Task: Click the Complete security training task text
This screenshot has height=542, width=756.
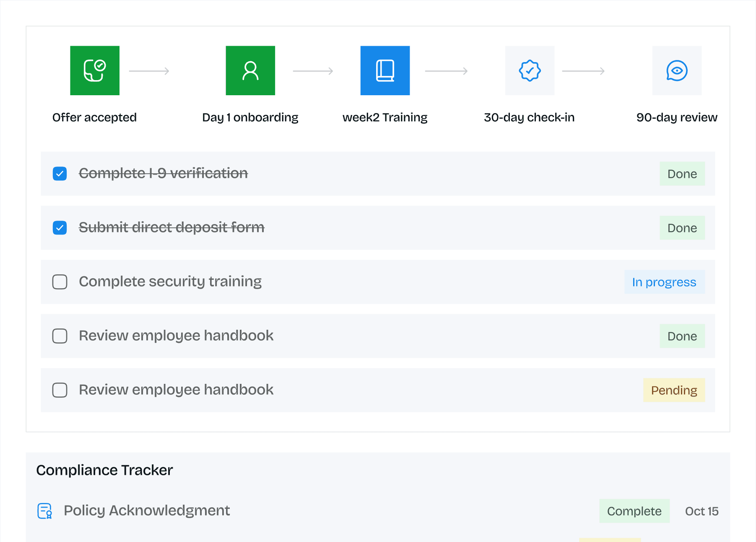Action: (x=170, y=281)
